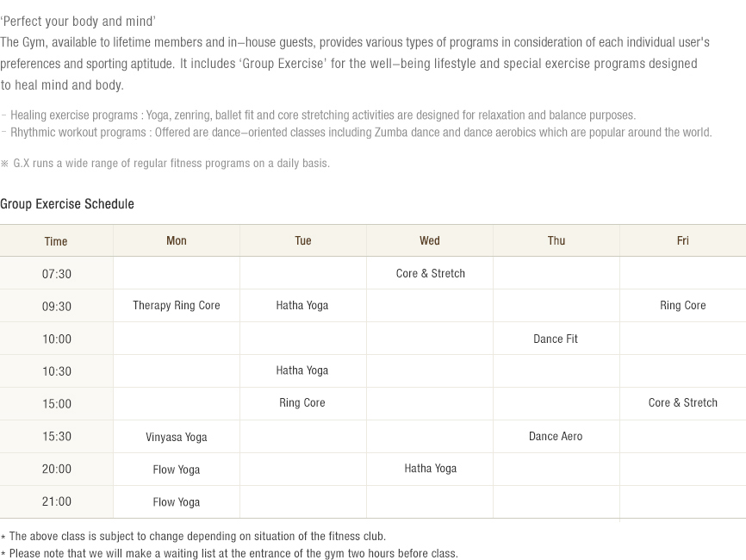
Task: Click the Mon column header
Action: [x=177, y=241]
